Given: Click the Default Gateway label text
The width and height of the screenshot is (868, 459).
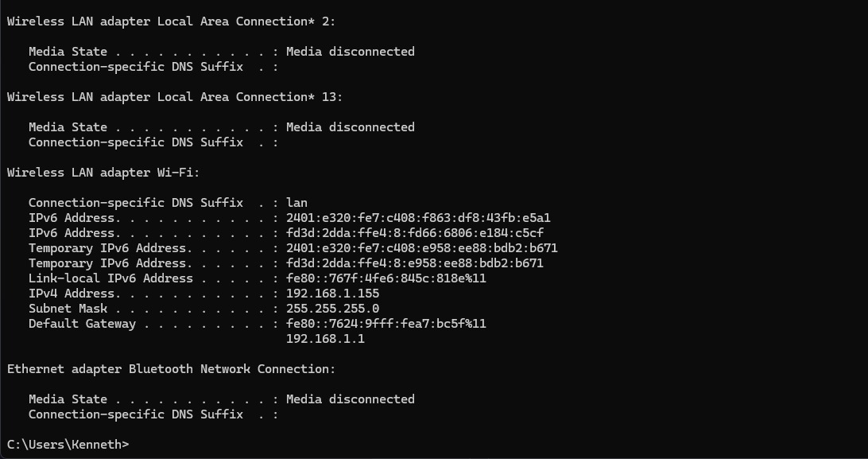Looking at the screenshot, I should [x=82, y=323].
